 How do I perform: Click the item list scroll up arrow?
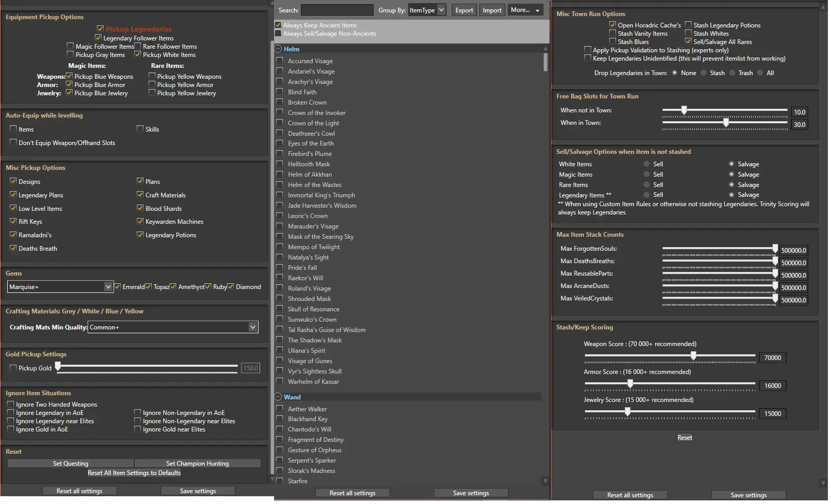[545, 49]
